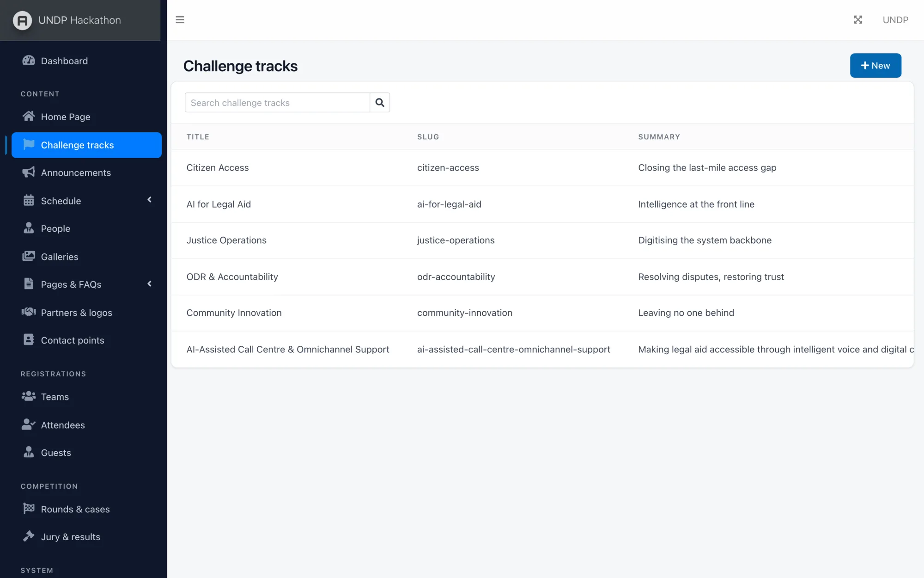Viewport: 924px width, 578px height.
Task: Open the UNDP user menu
Action: pyautogui.click(x=895, y=20)
